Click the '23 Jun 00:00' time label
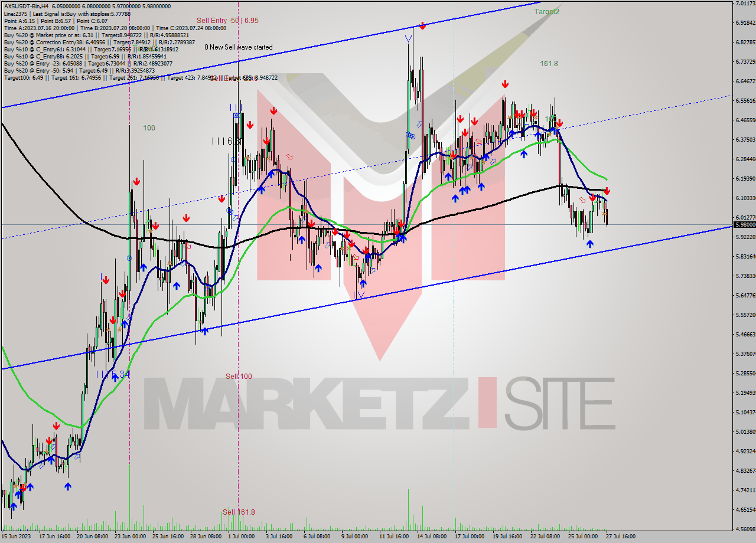 coord(129,537)
